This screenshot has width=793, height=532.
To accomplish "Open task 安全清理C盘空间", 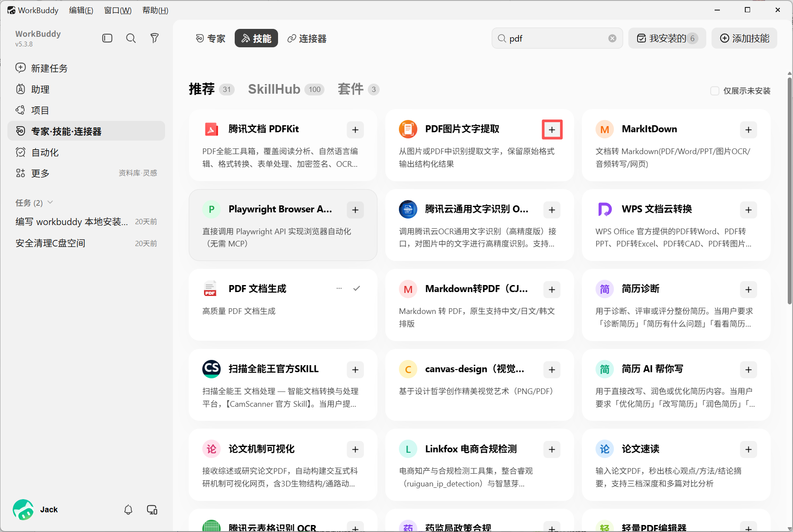I will (x=86, y=243).
